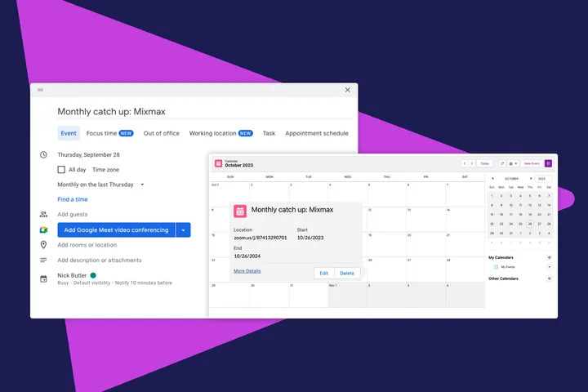Go to previous month in mini calendar
588x392 pixels.
[492, 179]
